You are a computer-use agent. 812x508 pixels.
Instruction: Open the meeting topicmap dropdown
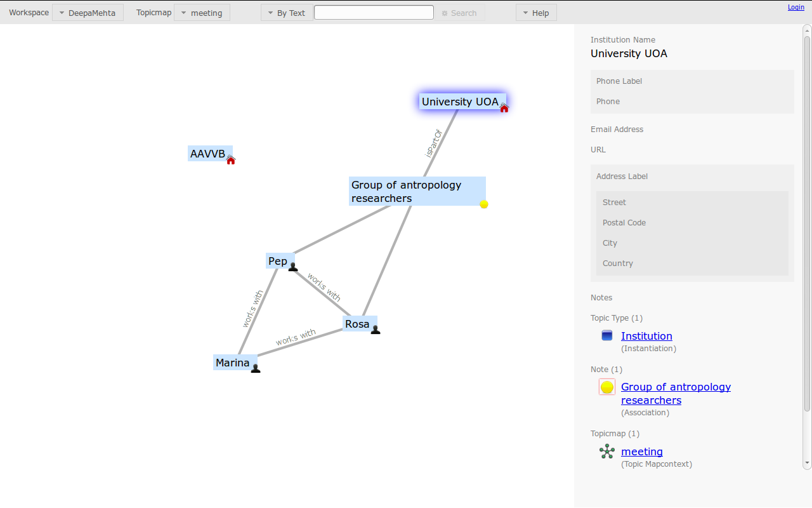202,13
